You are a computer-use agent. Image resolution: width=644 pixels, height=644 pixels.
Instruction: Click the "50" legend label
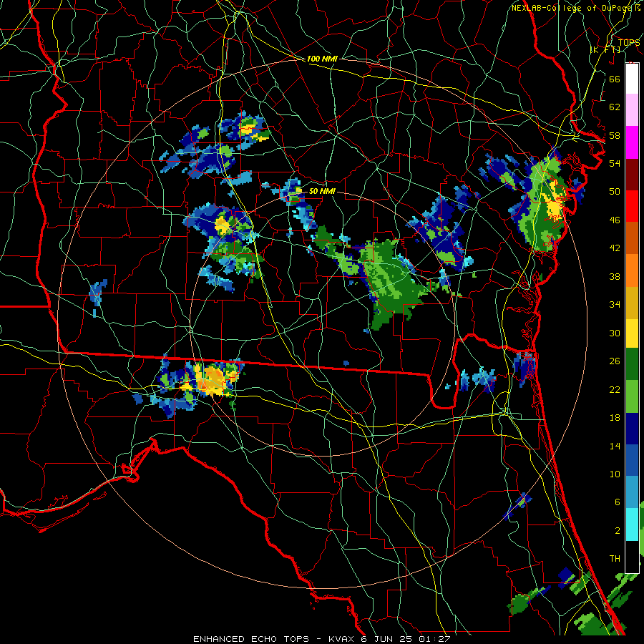pos(615,192)
